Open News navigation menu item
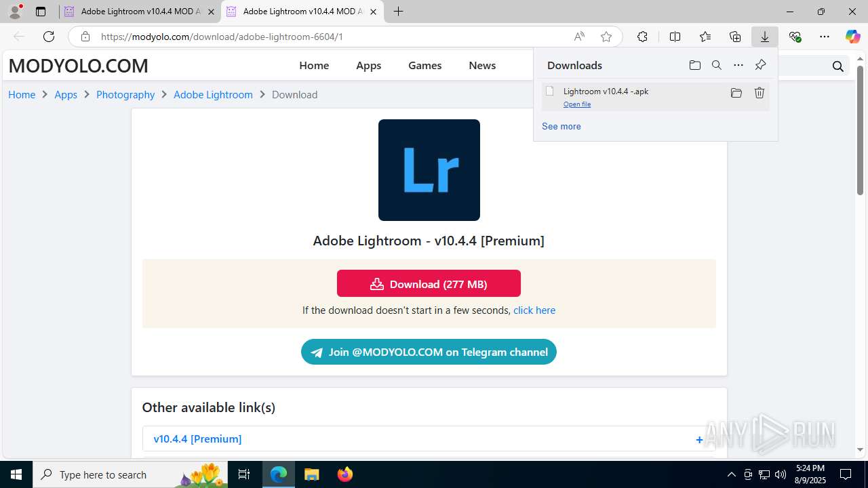 [482, 65]
